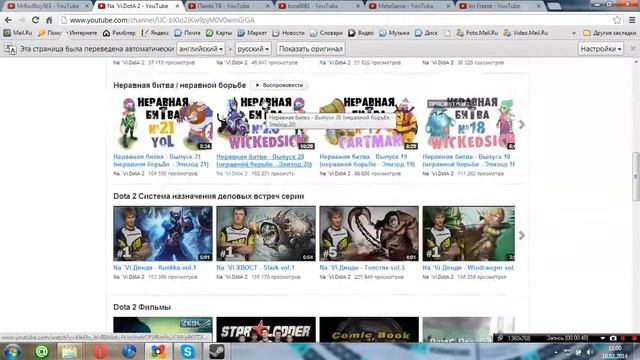Open Dota 2 Система назначения section heading
Viewport: 640px width, 360px height.
[209, 196]
